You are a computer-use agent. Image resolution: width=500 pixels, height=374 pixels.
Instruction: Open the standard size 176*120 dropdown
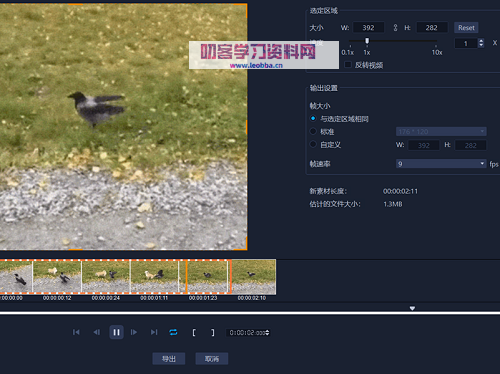click(x=441, y=132)
